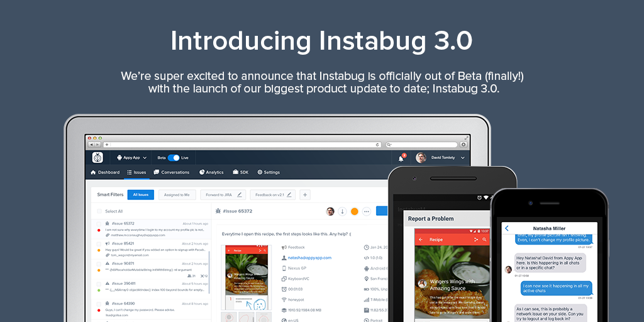Check the box for issue 390411
644x322 pixels.
[99, 284]
